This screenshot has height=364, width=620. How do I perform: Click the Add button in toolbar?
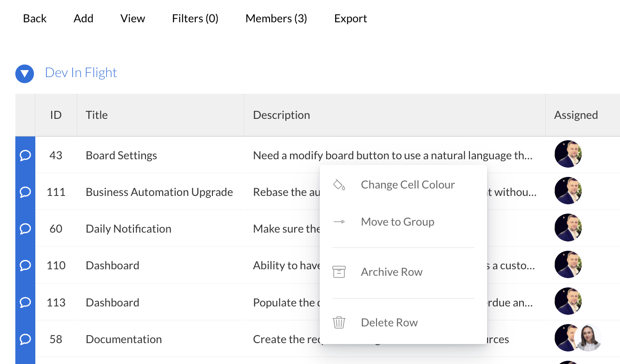pyautogui.click(x=83, y=19)
